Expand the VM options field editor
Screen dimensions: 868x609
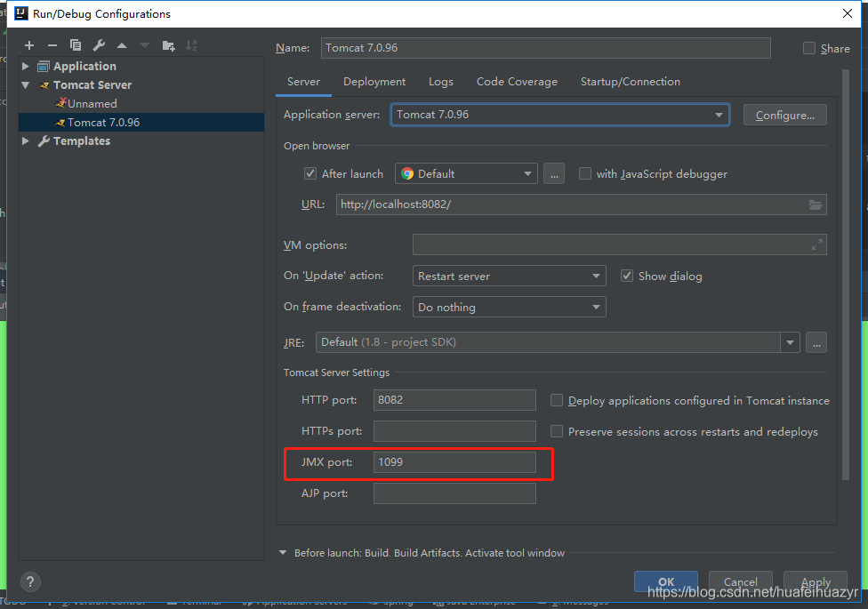(816, 244)
